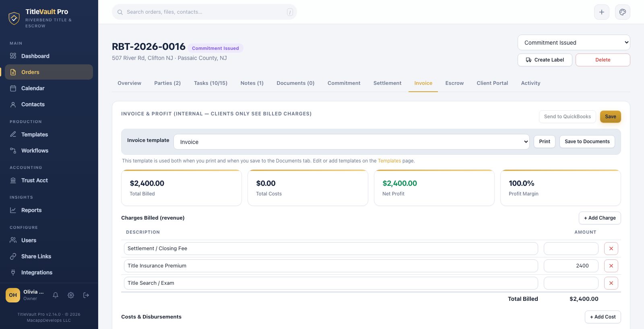The width and height of the screenshot is (644, 329).
Task: Click the logout icon beside the user name
Action: click(86, 295)
